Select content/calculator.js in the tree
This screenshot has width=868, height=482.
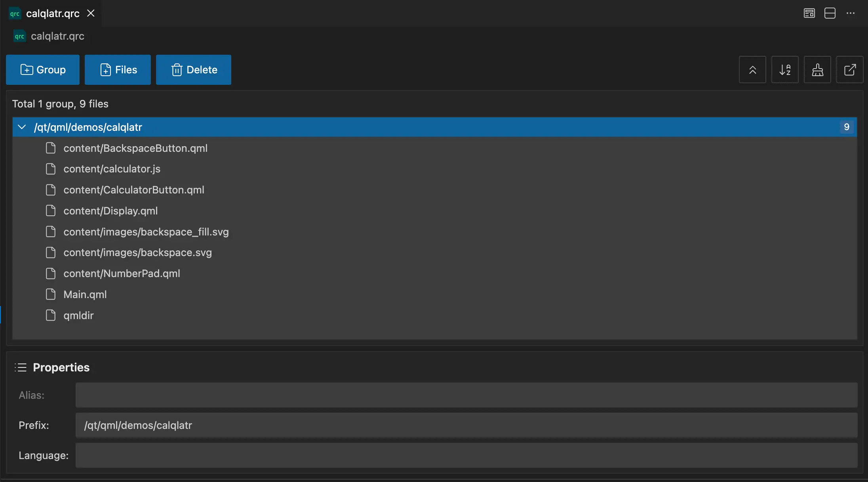(x=112, y=169)
